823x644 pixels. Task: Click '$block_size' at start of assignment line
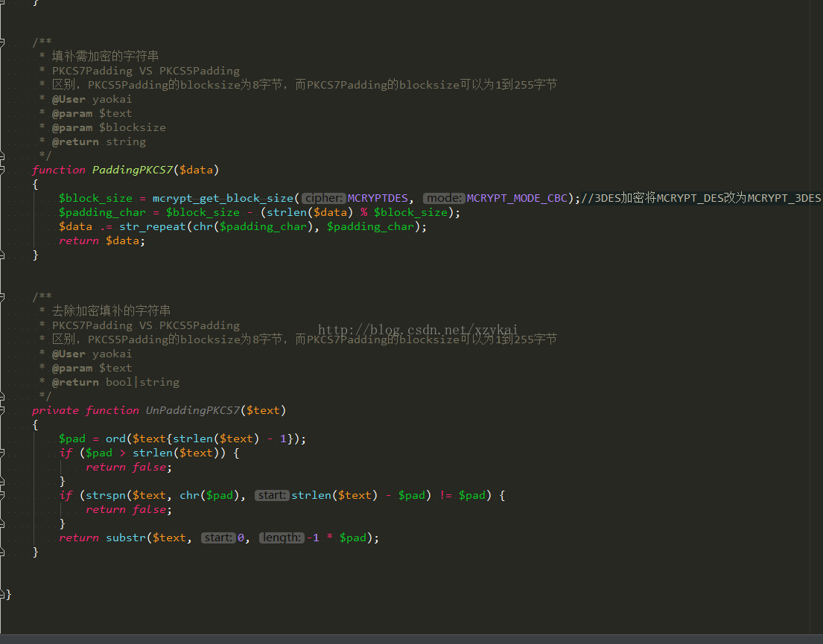tap(95, 198)
